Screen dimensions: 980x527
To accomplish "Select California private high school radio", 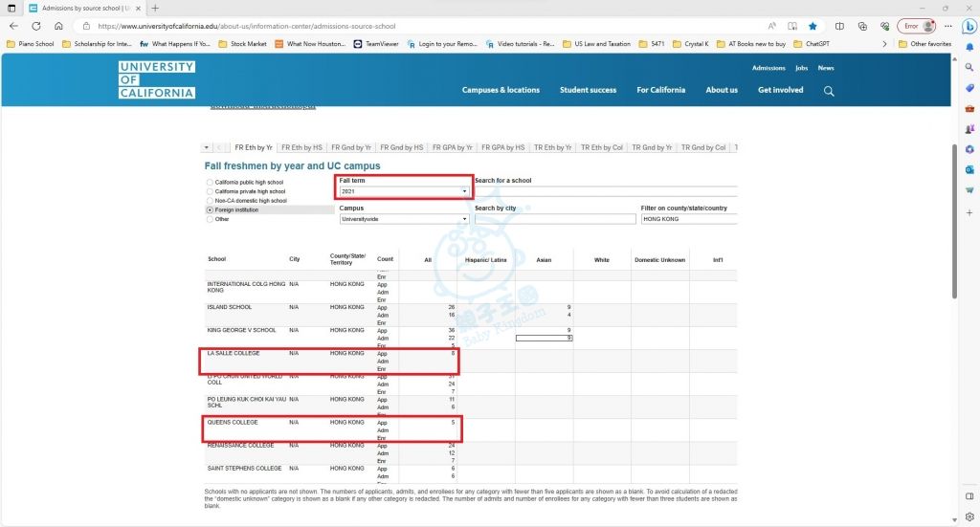I will click(210, 191).
